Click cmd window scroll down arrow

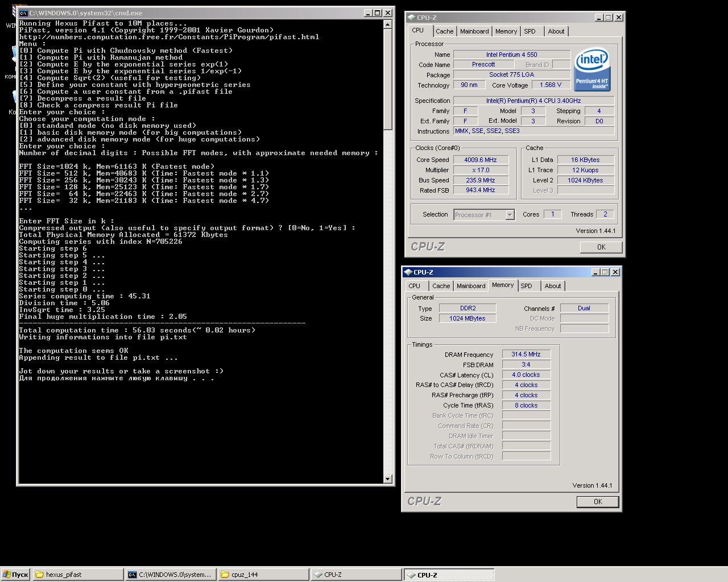388,479
